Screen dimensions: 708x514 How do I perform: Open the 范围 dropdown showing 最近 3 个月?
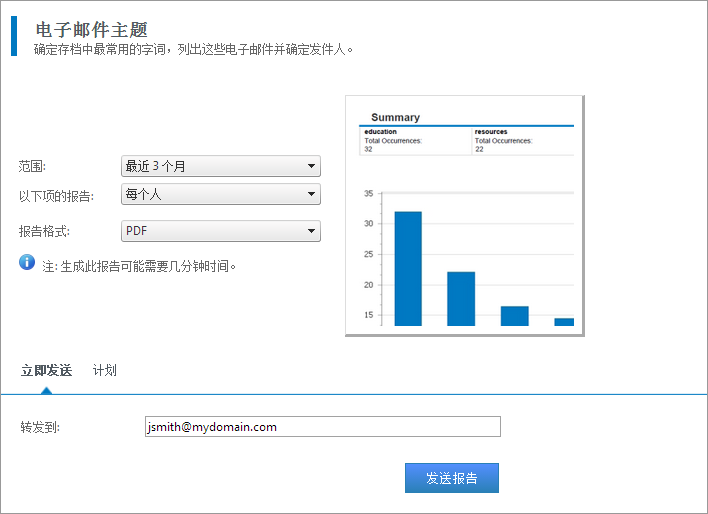click(220, 166)
